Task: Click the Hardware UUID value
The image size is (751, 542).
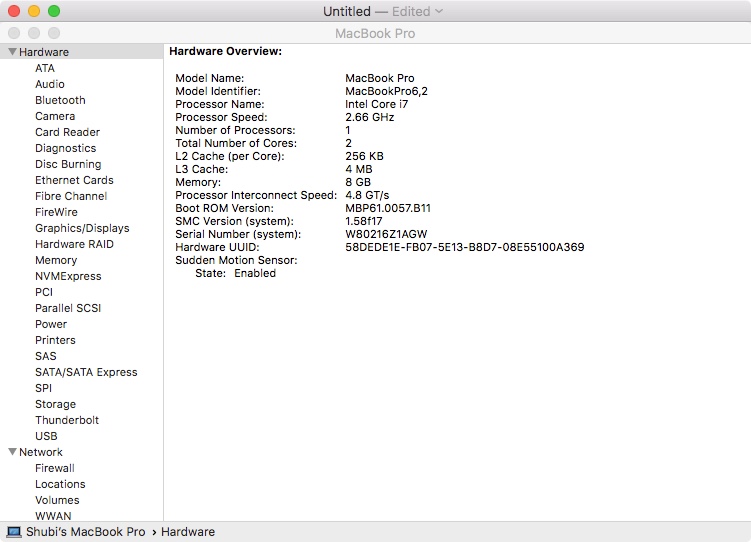Action: 465,247
